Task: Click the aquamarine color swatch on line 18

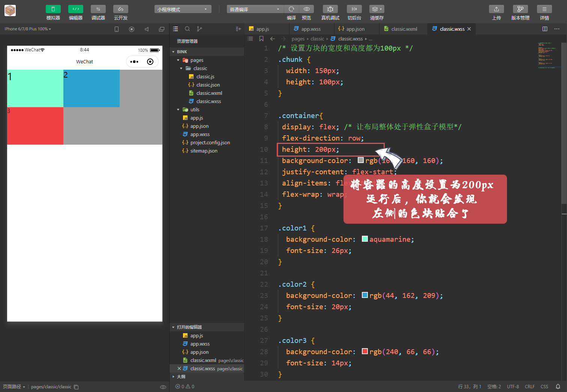Action: (x=364, y=239)
